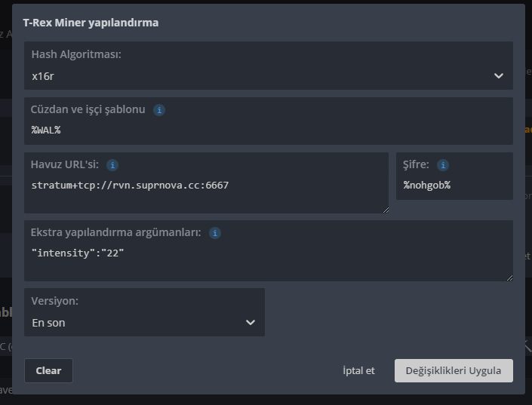The image size is (532, 405).
Task: Click the T-Rex Miner yapılandırma dialog title
Action: click(91, 23)
